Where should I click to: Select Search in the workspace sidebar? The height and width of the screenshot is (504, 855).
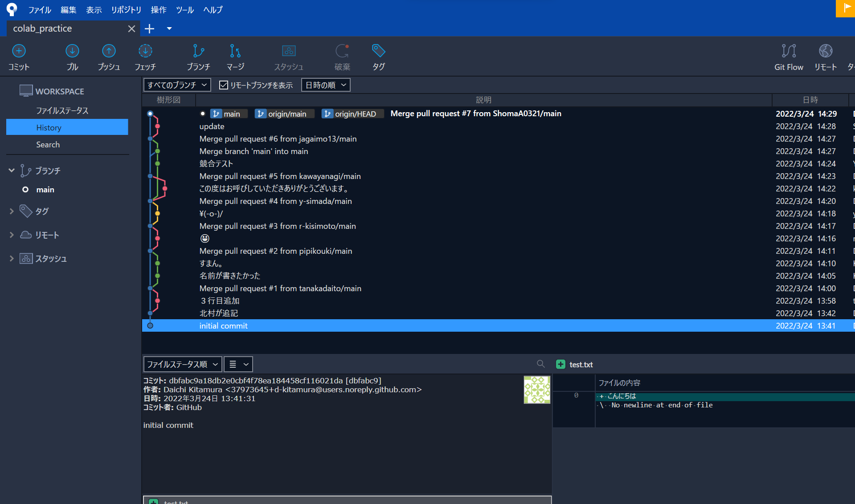pos(48,144)
